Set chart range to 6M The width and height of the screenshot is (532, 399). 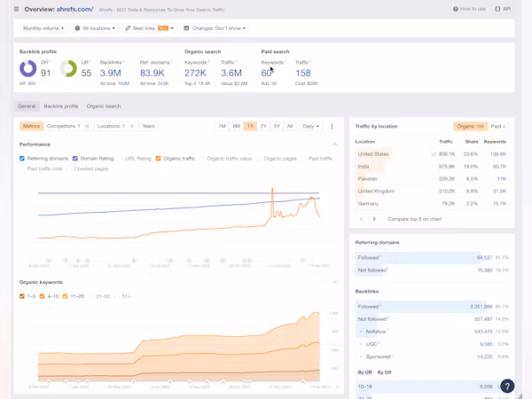237,126
